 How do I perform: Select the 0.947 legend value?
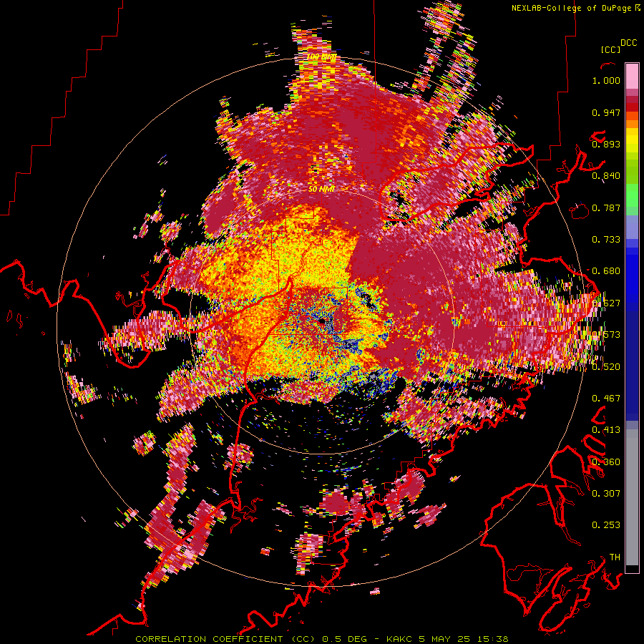pyautogui.click(x=606, y=112)
